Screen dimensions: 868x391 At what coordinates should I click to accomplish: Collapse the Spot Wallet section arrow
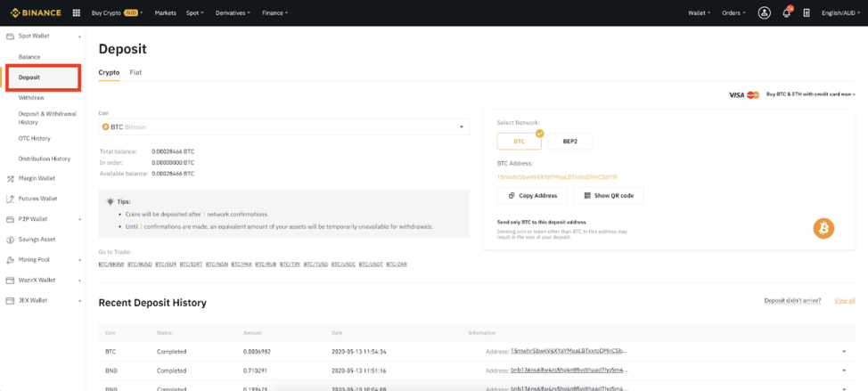pyautogui.click(x=79, y=37)
